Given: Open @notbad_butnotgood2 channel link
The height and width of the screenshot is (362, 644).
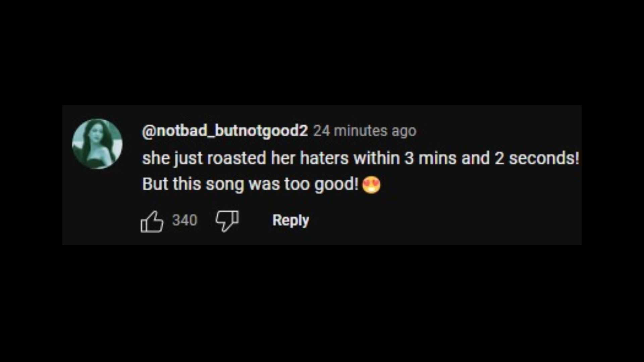Looking at the screenshot, I should [x=225, y=131].
